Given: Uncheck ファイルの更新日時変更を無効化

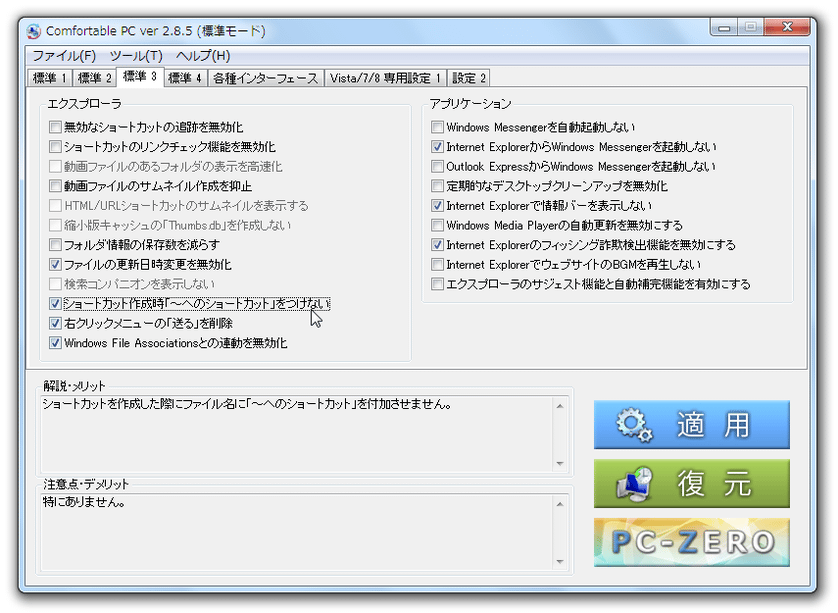Looking at the screenshot, I should (x=55, y=264).
